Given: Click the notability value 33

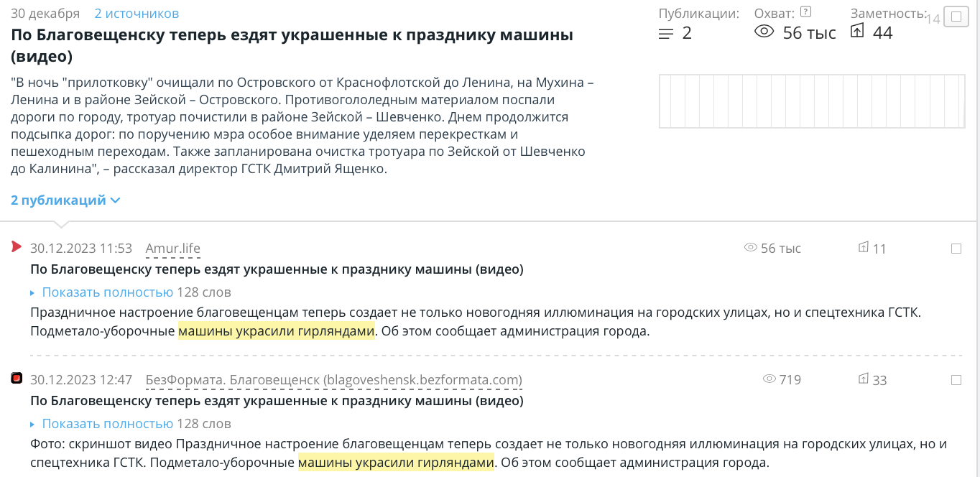Looking at the screenshot, I should [x=879, y=380].
